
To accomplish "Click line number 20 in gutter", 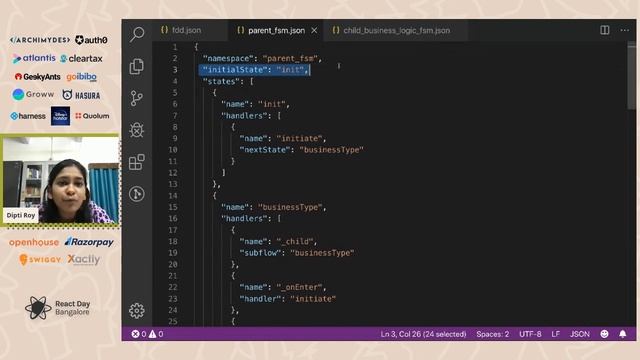I will pyautogui.click(x=173, y=264).
